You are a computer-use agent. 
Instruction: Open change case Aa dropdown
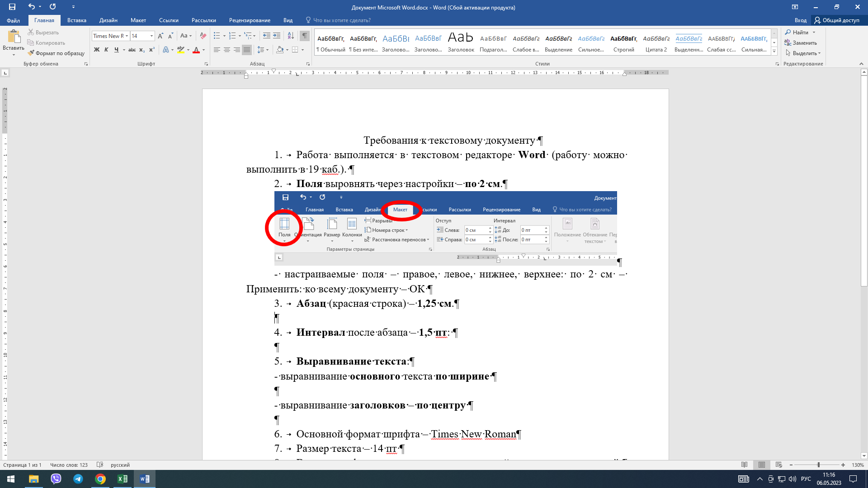pos(186,36)
